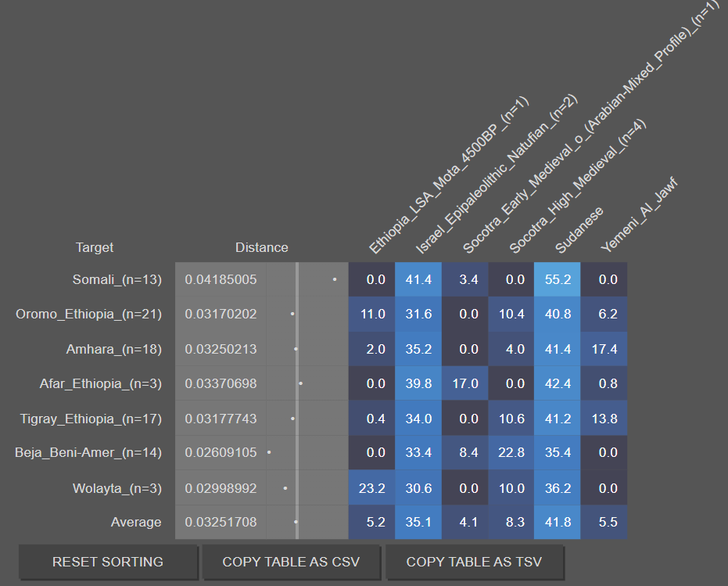Select the Beja_Beni-Amer_(n=14) row label

tap(88, 452)
